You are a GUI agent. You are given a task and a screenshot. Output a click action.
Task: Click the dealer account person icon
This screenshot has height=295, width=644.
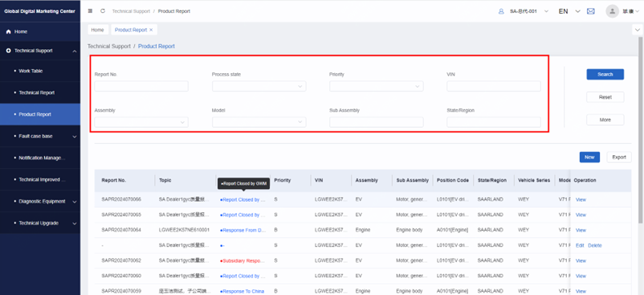click(501, 11)
